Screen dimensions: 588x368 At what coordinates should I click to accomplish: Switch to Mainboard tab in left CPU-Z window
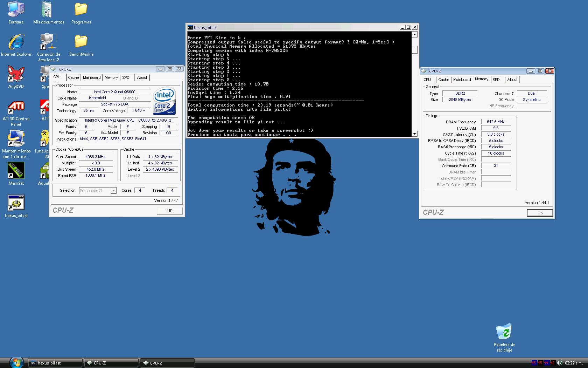(92, 77)
